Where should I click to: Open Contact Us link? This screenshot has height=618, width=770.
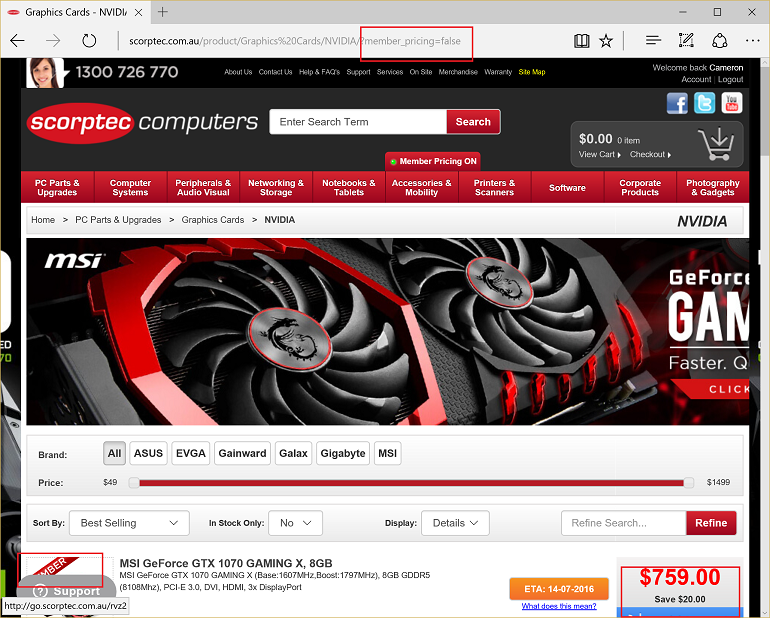point(275,72)
